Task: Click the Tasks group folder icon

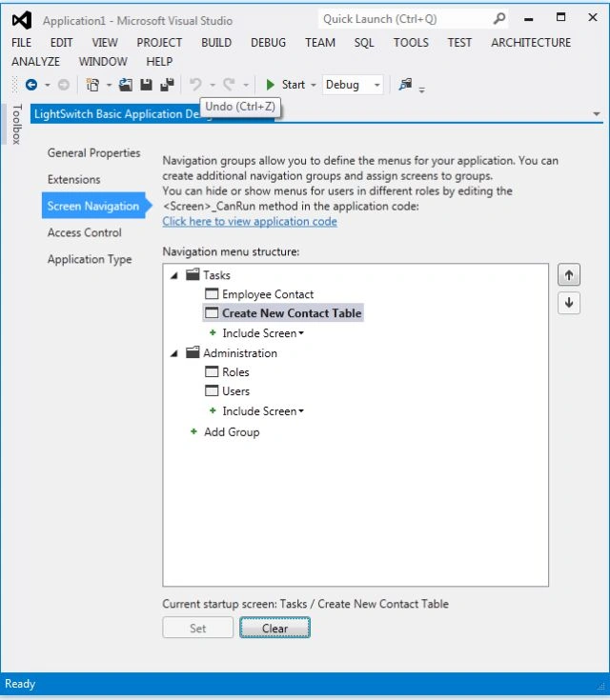Action: tap(193, 274)
